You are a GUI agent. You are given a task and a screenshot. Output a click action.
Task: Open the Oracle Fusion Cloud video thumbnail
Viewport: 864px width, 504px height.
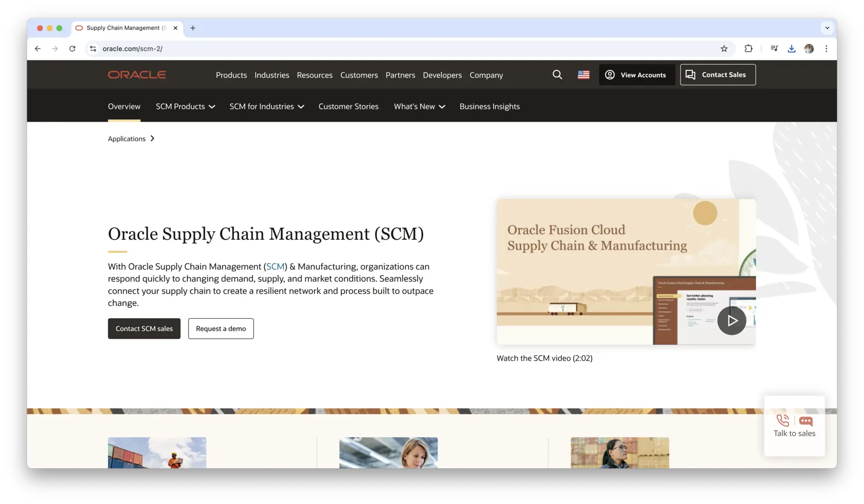coord(626,272)
